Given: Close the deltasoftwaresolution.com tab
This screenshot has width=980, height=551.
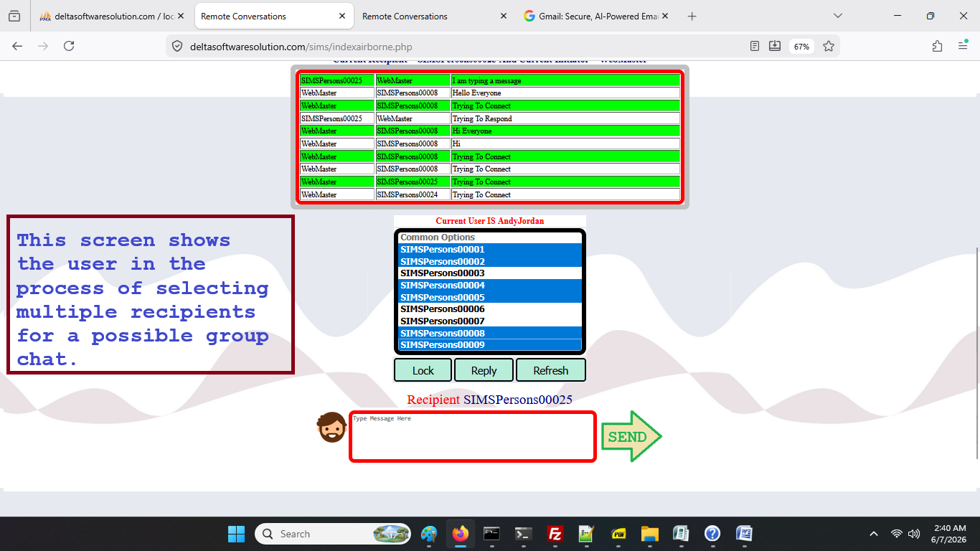Looking at the screenshot, I should (180, 16).
